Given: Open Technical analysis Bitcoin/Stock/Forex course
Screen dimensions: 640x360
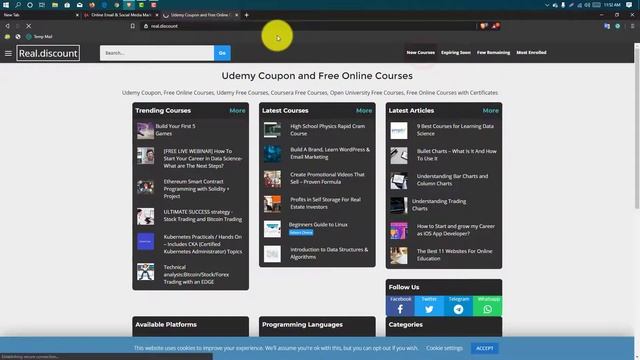Looking at the screenshot, I should pos(196,274).
